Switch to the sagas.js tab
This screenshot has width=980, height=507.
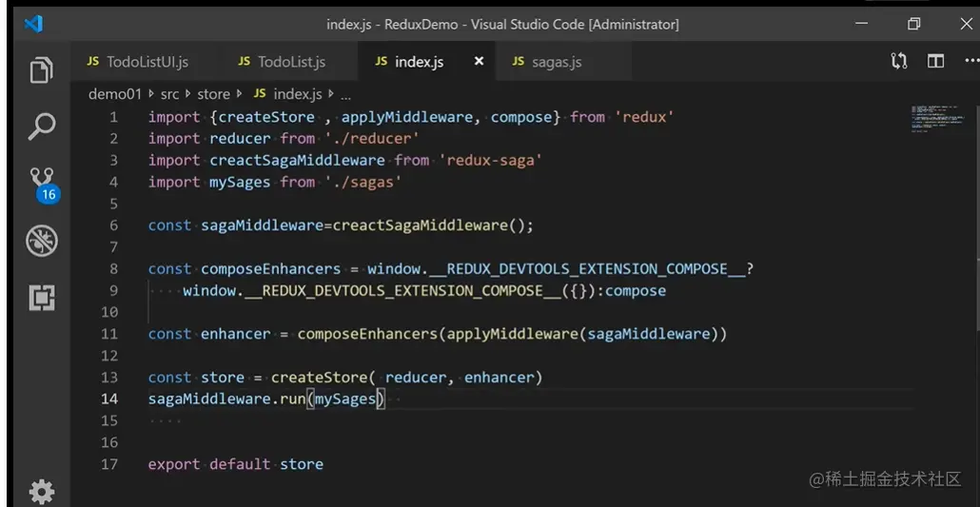click(547, 62)
